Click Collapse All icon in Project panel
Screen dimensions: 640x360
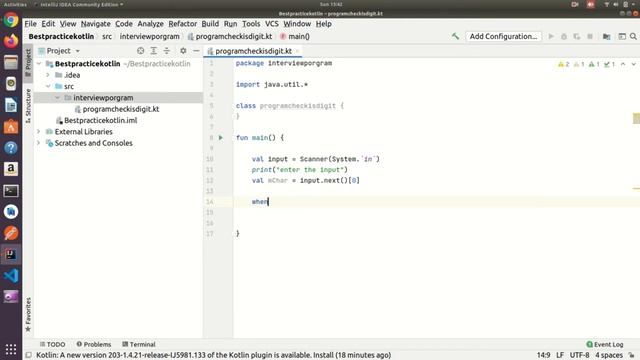click(167, 51)
